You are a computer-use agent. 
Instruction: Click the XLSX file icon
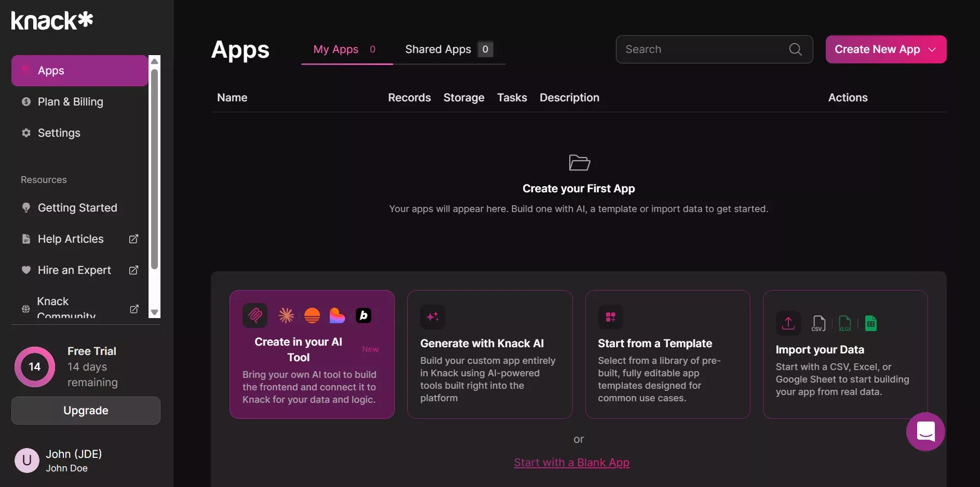pos(845,323)
